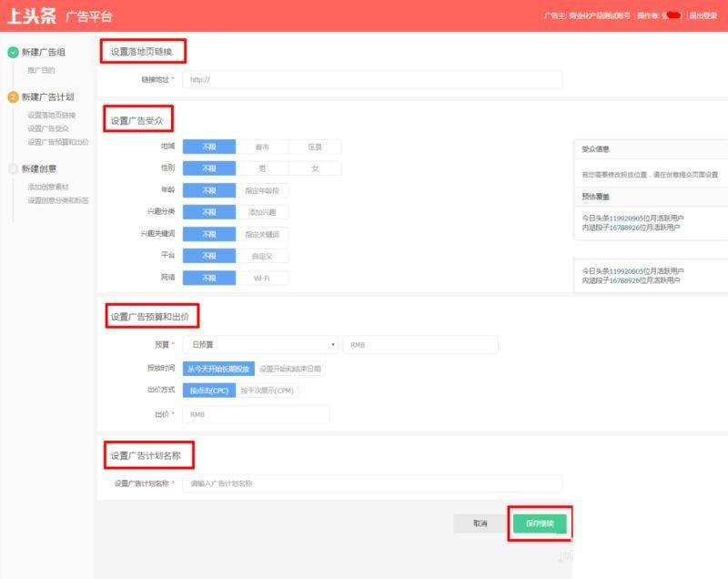Switch bidding method to 按千次展示(CPM)
728x579 pixels.
click(267, 391)
